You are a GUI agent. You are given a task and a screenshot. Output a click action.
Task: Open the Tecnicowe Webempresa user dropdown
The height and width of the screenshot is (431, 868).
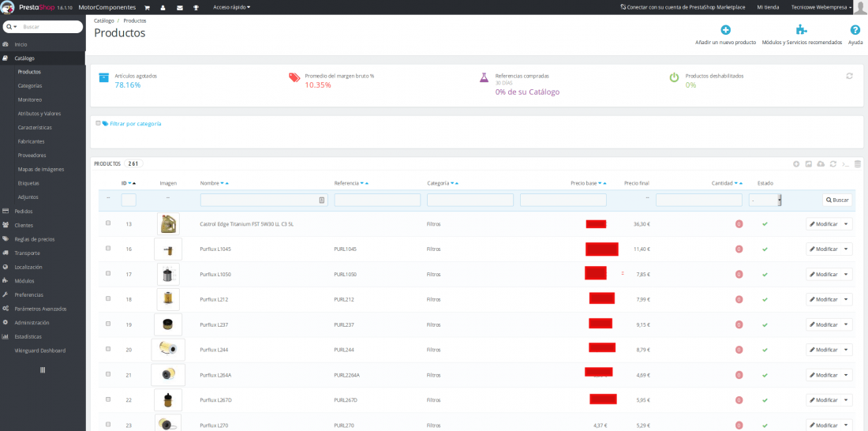click(x=822, y=8)
